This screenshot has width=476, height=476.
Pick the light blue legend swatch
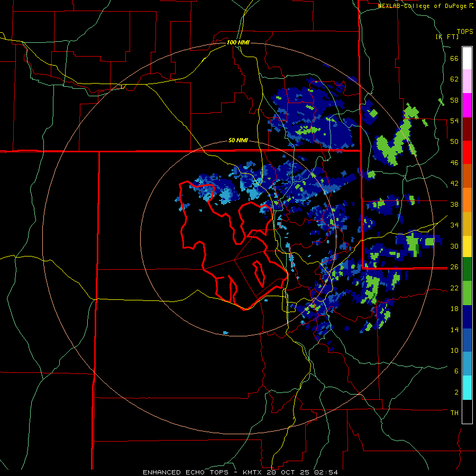point(467,364)
